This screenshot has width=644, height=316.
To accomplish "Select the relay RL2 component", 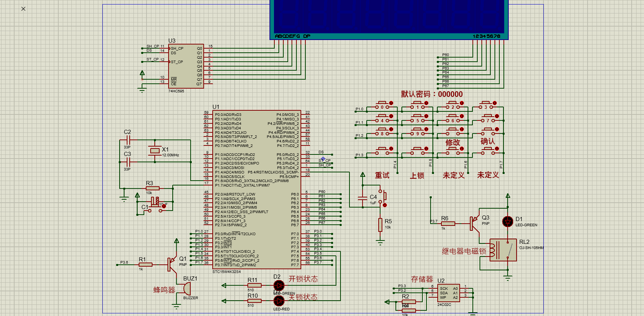I will click(503, 250).
